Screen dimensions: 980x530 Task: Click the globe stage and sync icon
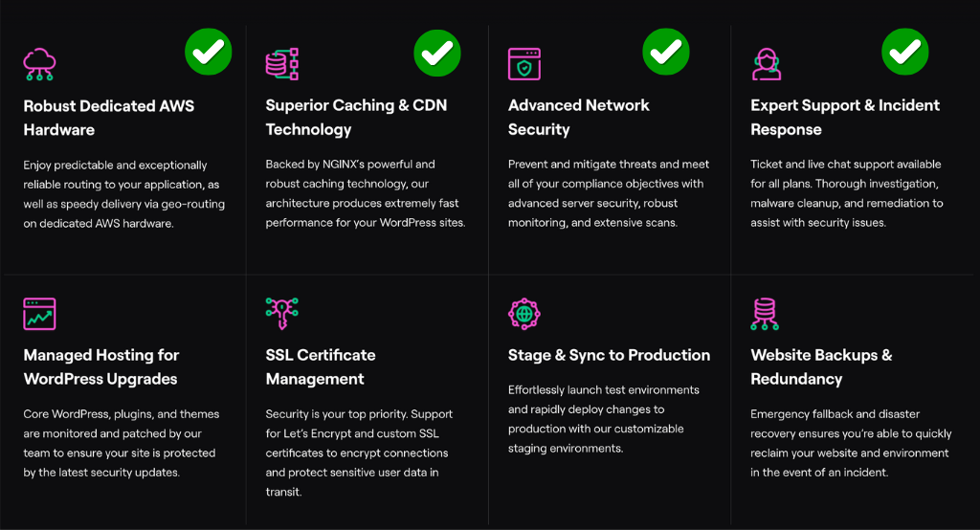point(524,314)
